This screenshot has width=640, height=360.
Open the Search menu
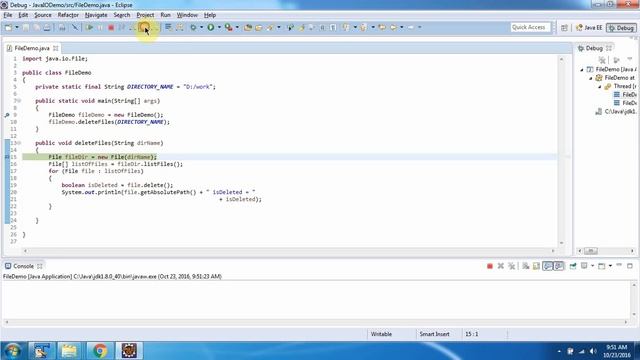coord(122,15)
